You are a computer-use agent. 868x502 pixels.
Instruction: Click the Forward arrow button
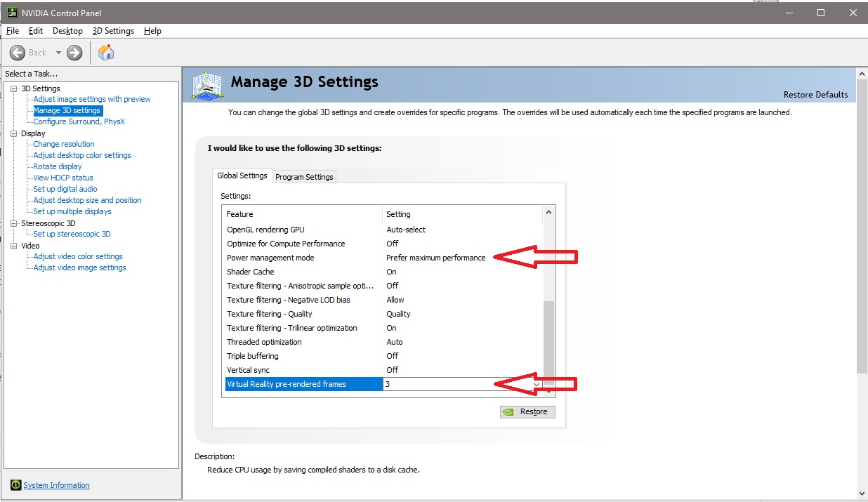[74, 53]
